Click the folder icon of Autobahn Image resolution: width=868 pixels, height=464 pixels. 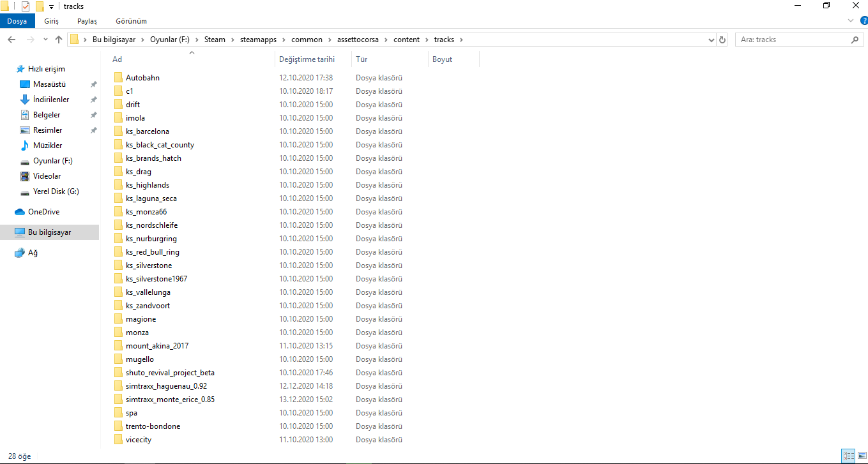[118, 78]
